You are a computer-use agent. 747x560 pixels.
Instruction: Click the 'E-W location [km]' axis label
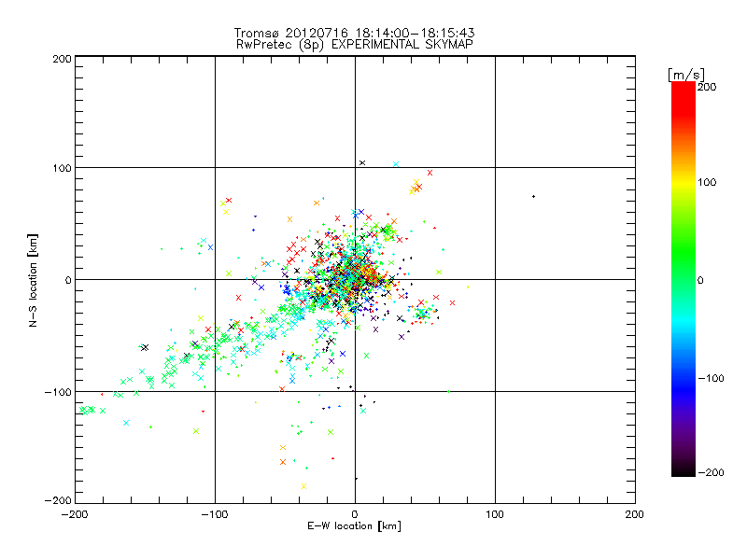(x=354, y=525)
